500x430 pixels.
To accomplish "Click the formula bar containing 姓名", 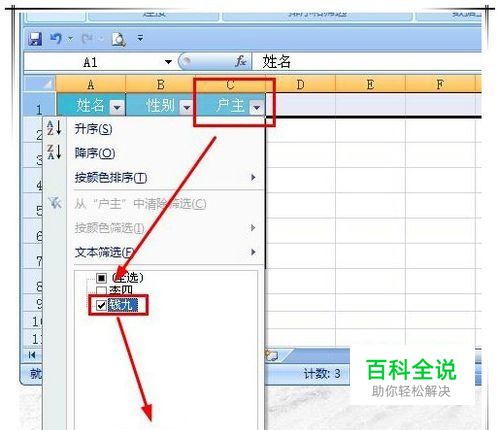I will click(x=367, y=62).
